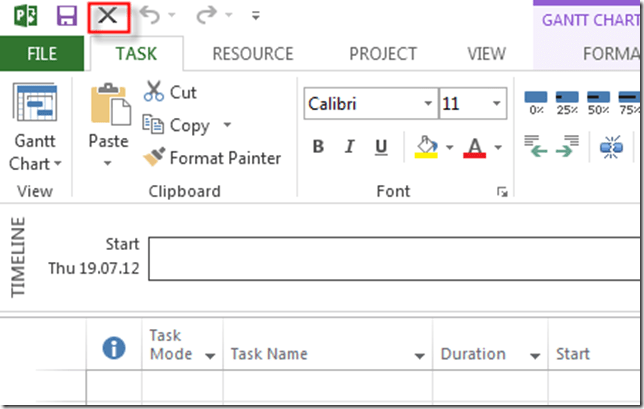
Task: Click the Format Painter brush icon
Action: click(x=154, y=158)
